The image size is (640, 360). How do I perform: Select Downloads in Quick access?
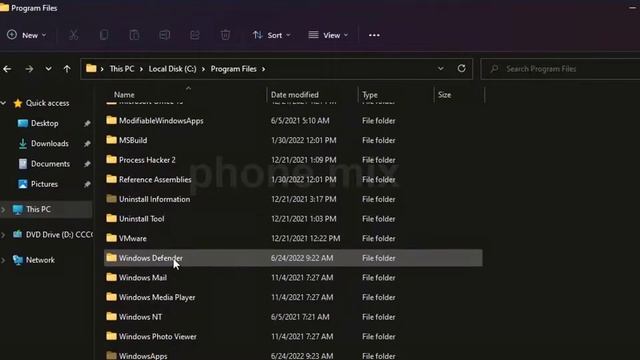coord(50,144)
